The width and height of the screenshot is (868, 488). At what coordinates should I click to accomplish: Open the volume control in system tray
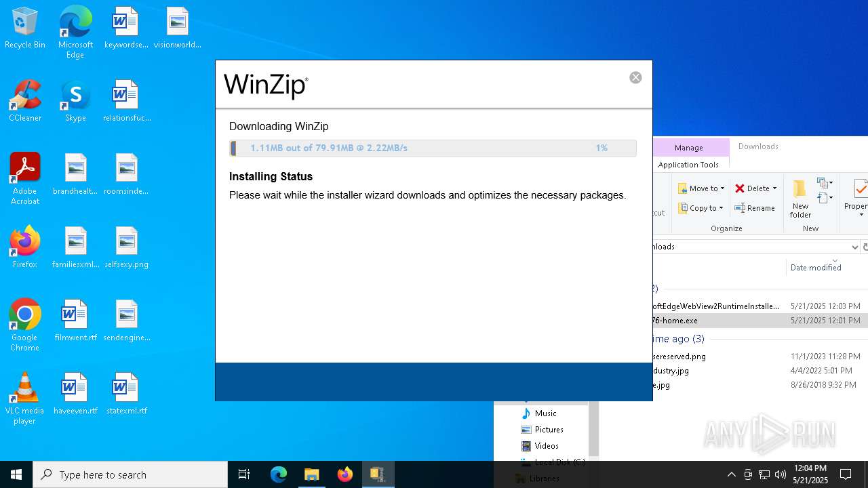[x=781, y=474]
